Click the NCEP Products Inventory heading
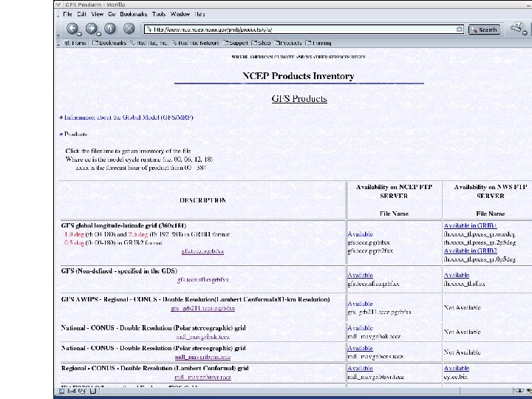Viewport: 532px width, 399px height. 299,75
